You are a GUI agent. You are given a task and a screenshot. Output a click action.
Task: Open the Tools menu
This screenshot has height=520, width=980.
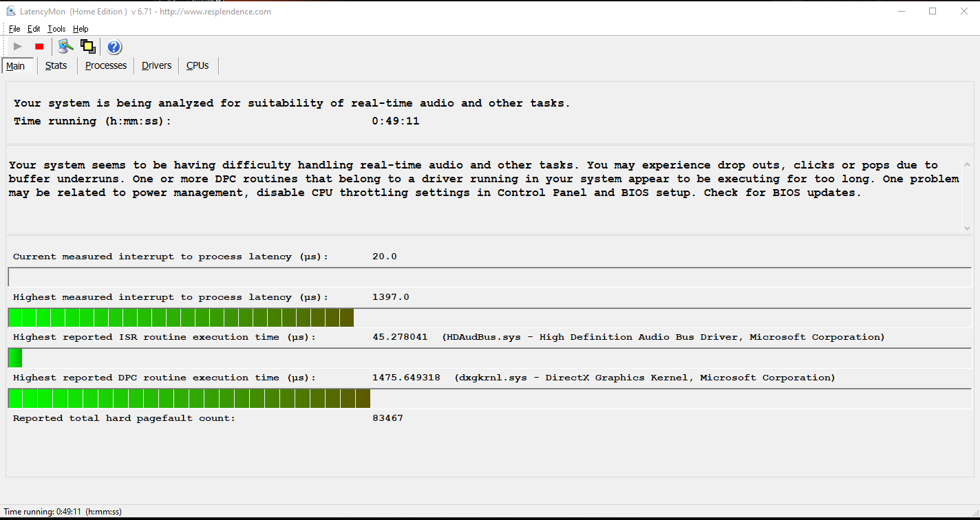pos(56,29)
